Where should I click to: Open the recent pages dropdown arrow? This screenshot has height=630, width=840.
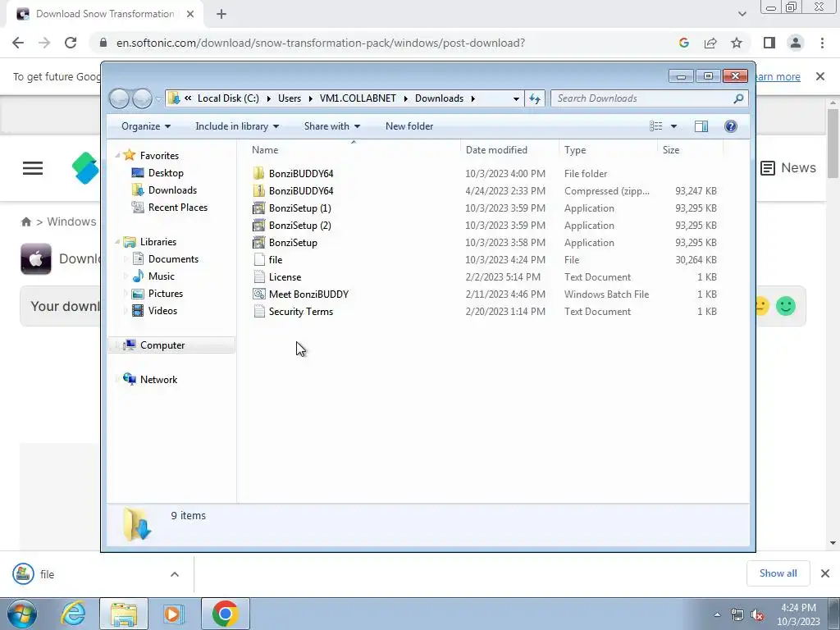click(x=158, y=98)
